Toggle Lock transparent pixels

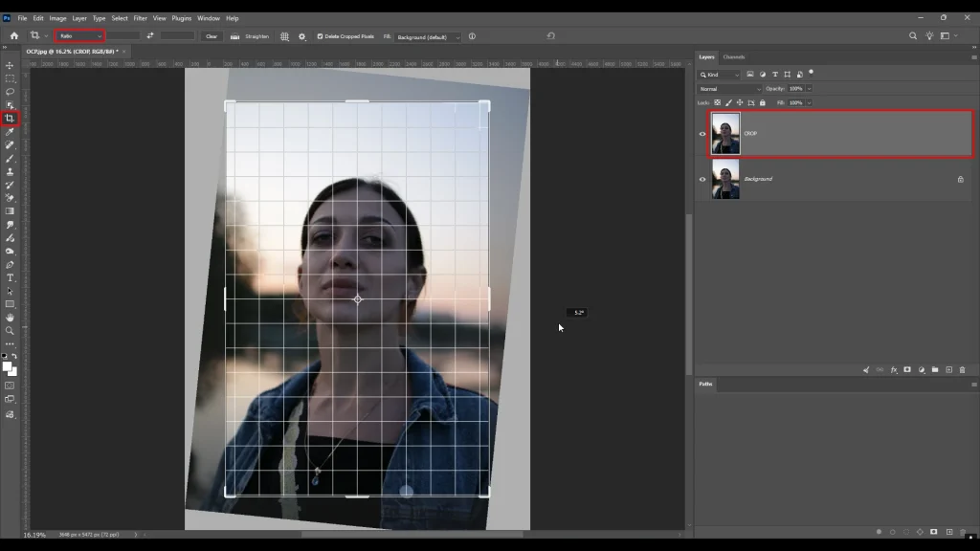click(x=717, y=102)
